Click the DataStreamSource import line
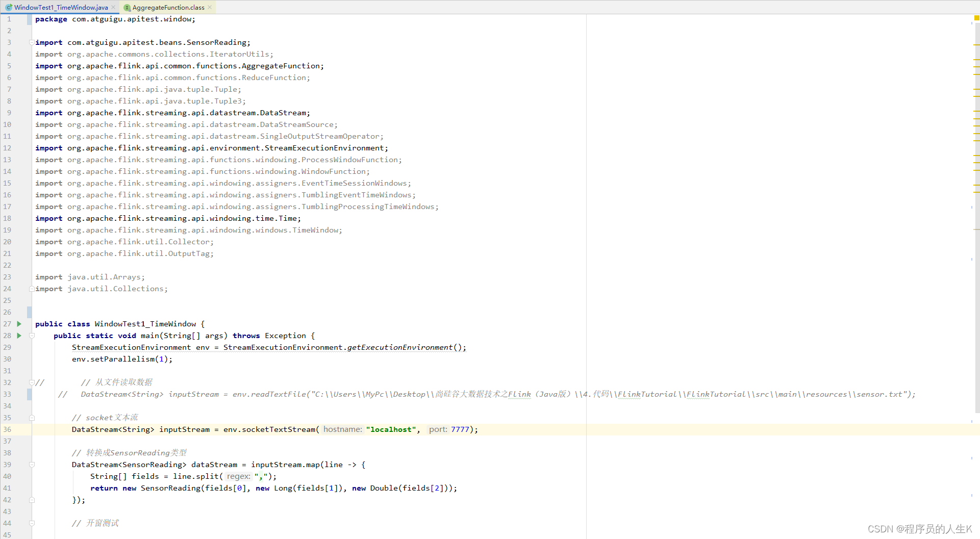Screen dimensions: 980x539 (186, 124)
